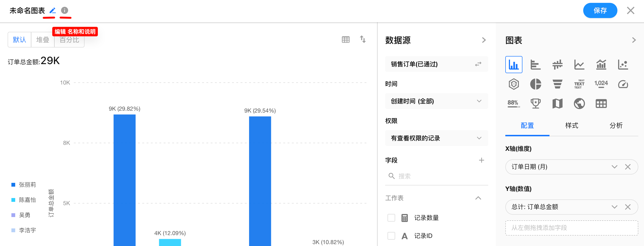Switch to the 样式 tab

click(x=572, y=126)
